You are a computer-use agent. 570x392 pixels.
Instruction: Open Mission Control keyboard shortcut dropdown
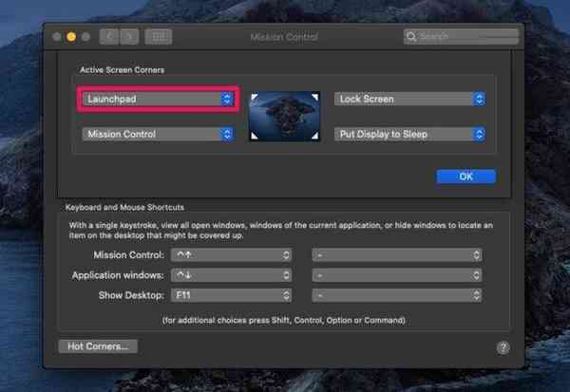(x=231, y=255)
